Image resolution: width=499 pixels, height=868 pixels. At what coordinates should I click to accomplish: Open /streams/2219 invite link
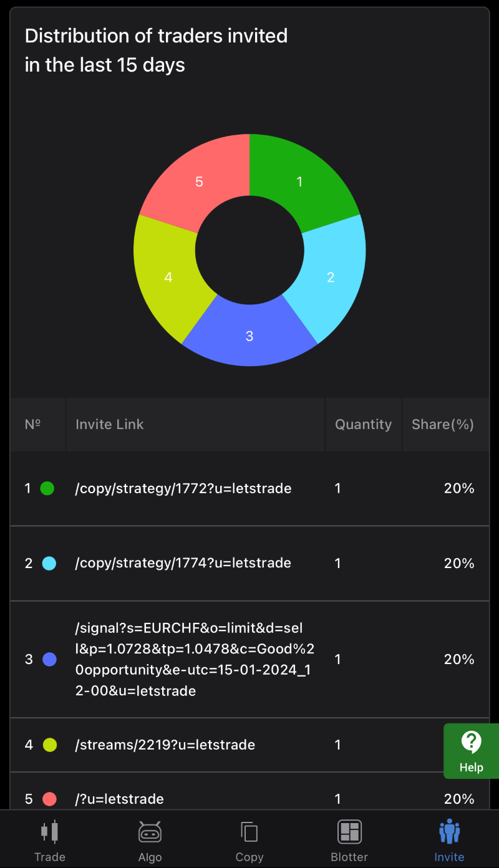[x=165, y=745]
